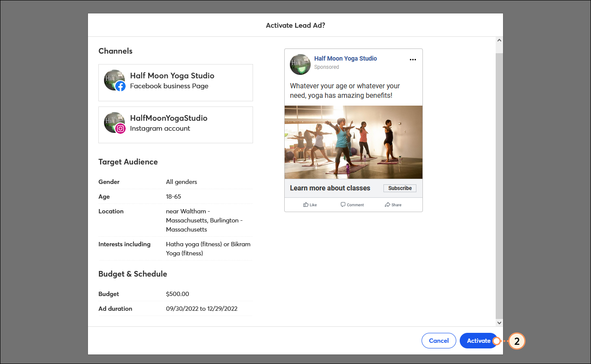This screenshot has width=591, height=364.
Task: Click the 'Ad duration' label
Action: point(115,309)
